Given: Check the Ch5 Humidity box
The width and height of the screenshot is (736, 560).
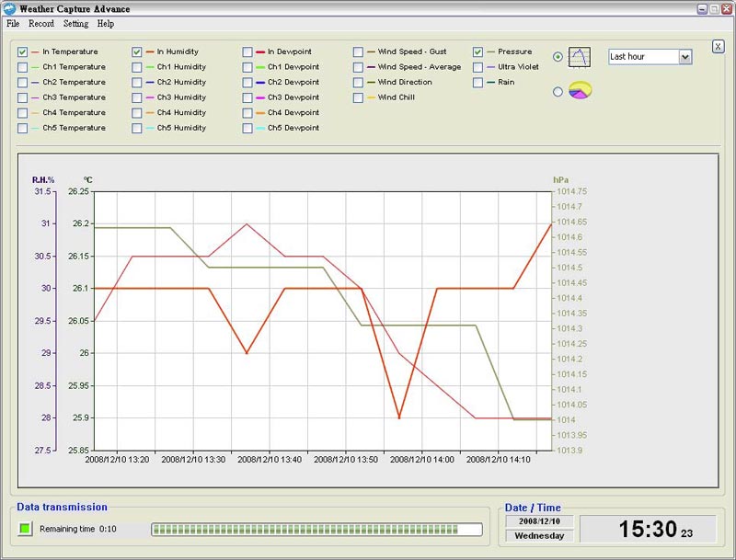Looking at the screenshot, I should click(136, 128).
